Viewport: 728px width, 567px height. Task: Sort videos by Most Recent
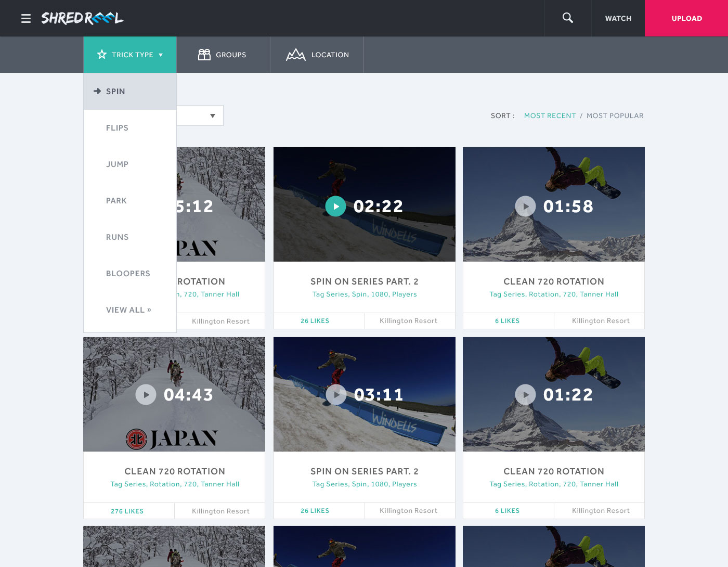(x=550, y=115)
